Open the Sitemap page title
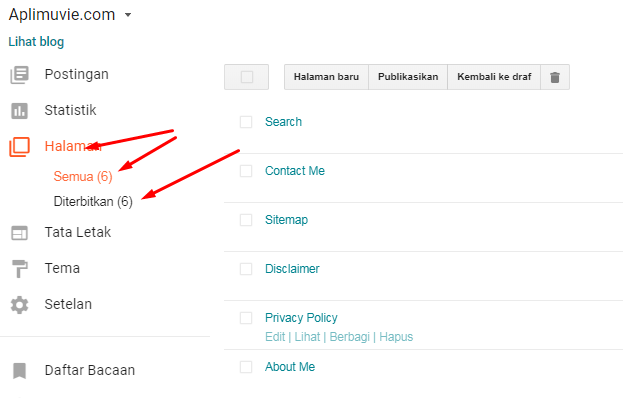 [286, 220]
